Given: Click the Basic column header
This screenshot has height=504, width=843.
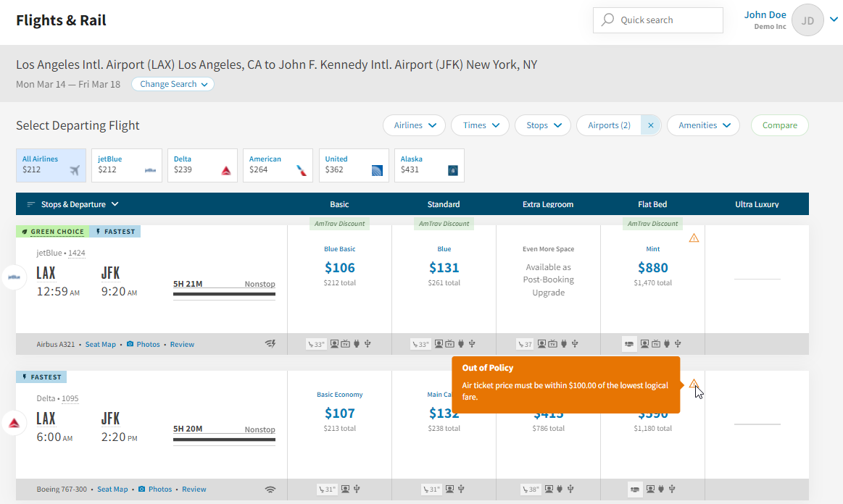Looking at the screenshot, I should coord(339,204).
